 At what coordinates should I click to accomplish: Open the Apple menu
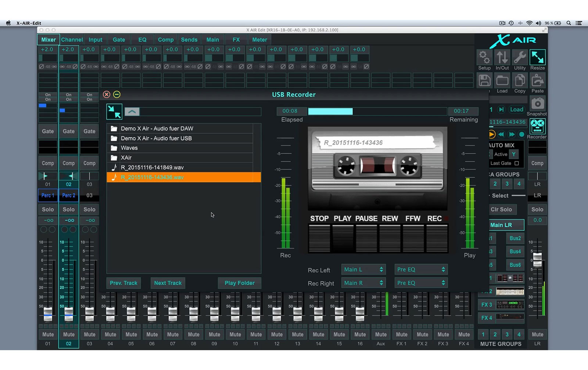point(8,23)
